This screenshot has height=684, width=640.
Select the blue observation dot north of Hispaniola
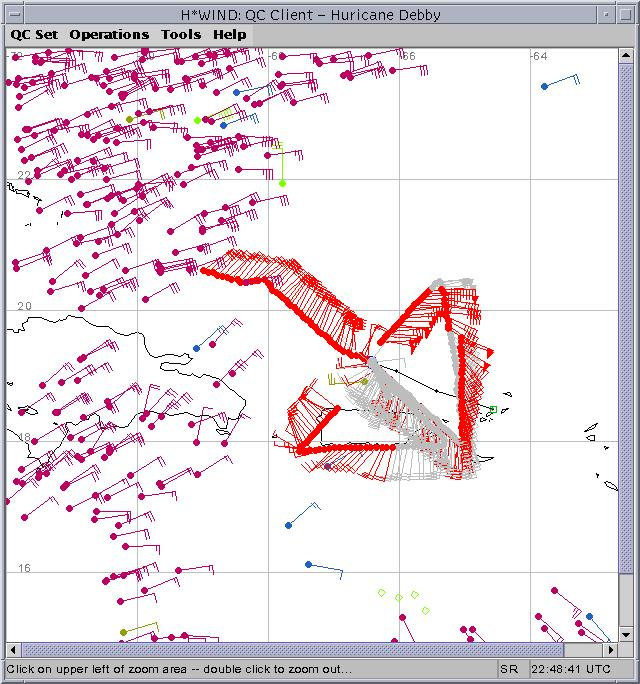[197, 348]
